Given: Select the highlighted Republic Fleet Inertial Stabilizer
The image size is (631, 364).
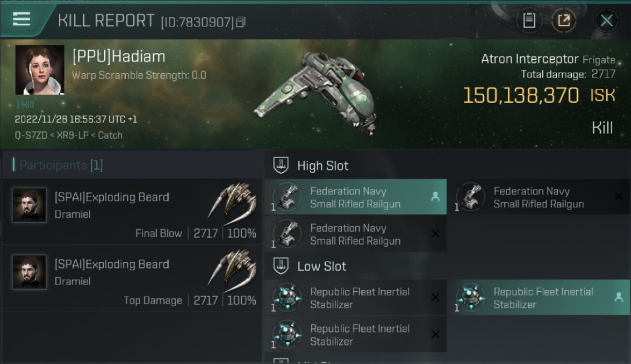Looking at the screenshot, I should click(x=542, y=298).
